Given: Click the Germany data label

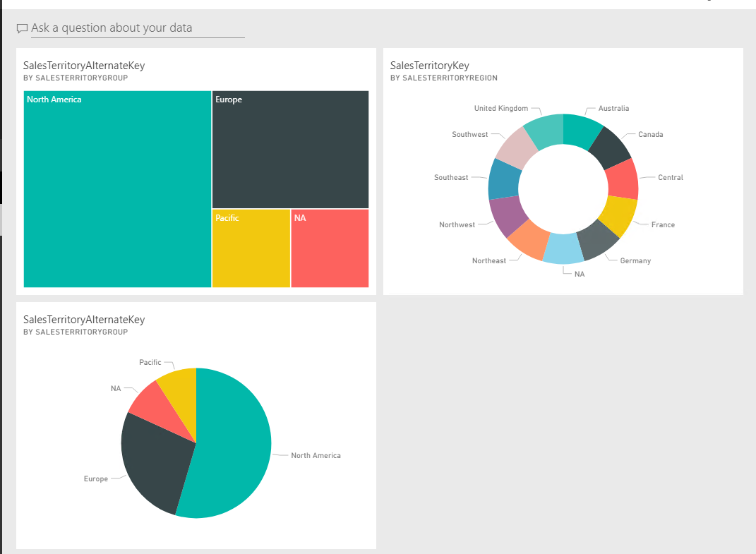Looking at the screenshot, I should (635, 261).
